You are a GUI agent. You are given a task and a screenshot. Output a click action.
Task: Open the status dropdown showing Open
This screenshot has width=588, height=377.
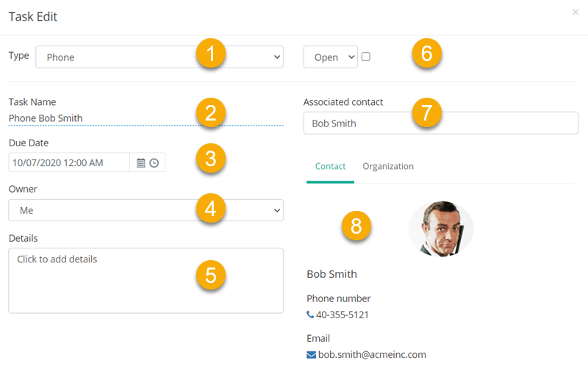click(x=330, y=57)
